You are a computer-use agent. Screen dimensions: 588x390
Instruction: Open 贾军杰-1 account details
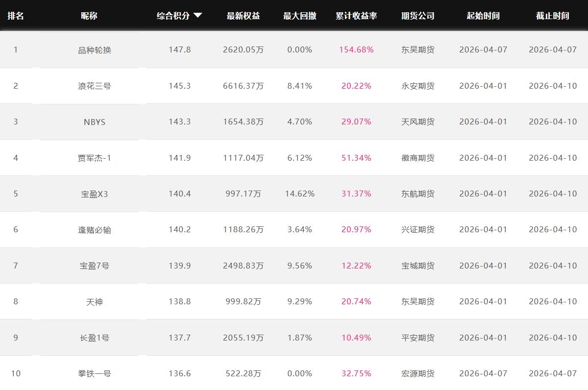point(95,158)
